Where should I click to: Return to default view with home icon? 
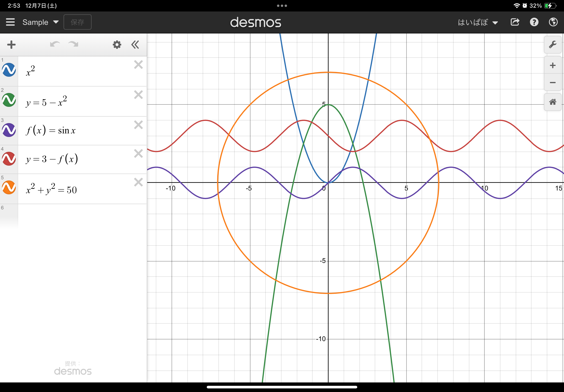(x=553, y=101)
